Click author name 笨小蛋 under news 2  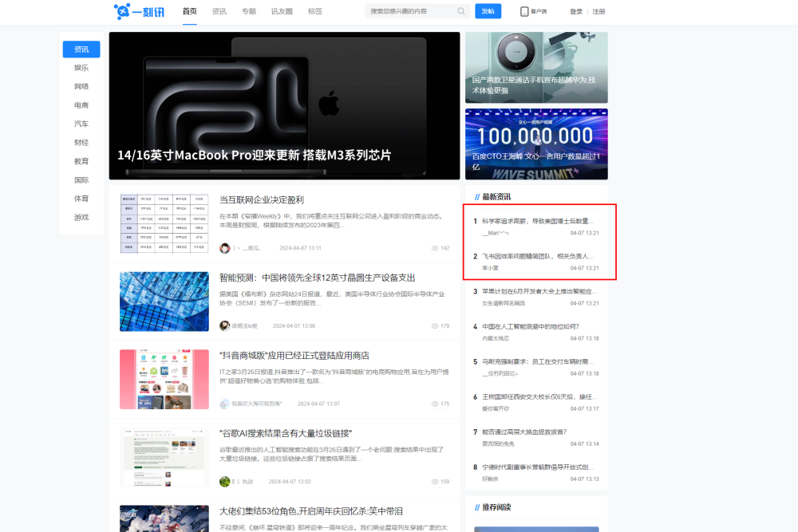[x=490, y=268]
